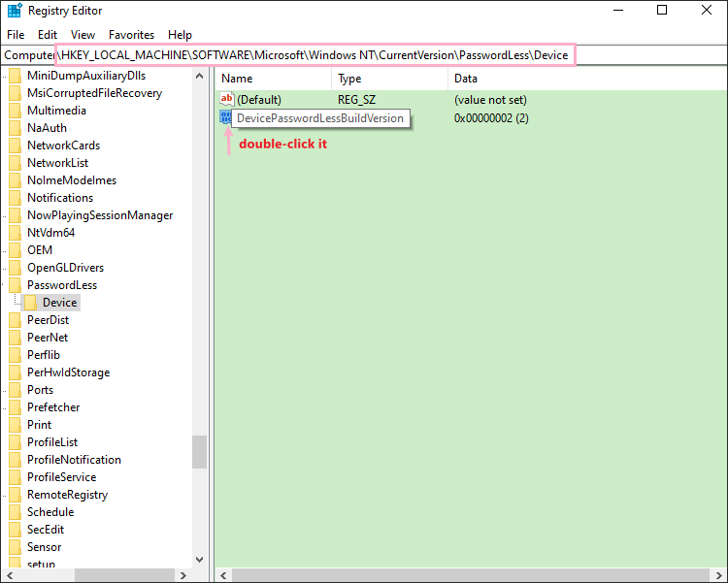
Task: Sort by the Data column header
Action: pyautogui.click(x=587, y=79)
